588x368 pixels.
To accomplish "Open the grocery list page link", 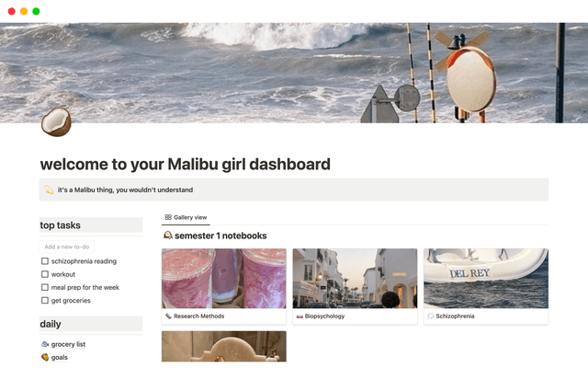I will (68, 344).
